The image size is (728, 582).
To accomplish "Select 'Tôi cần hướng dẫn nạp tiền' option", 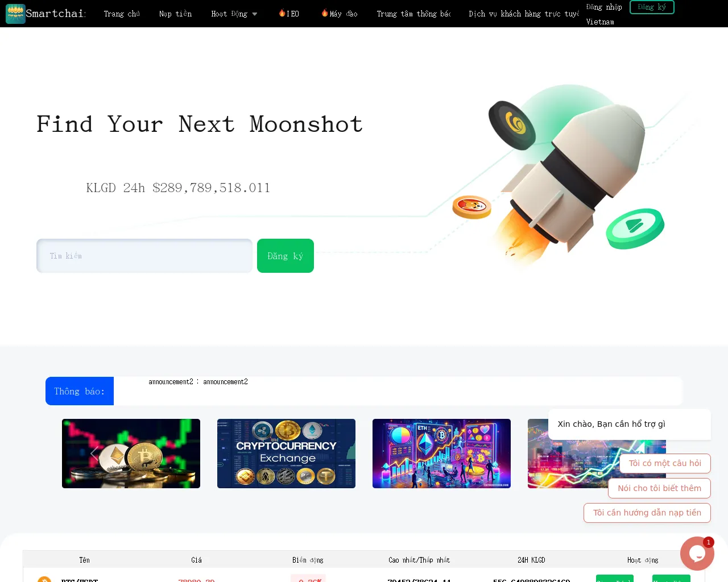I will tap(647, 513).
